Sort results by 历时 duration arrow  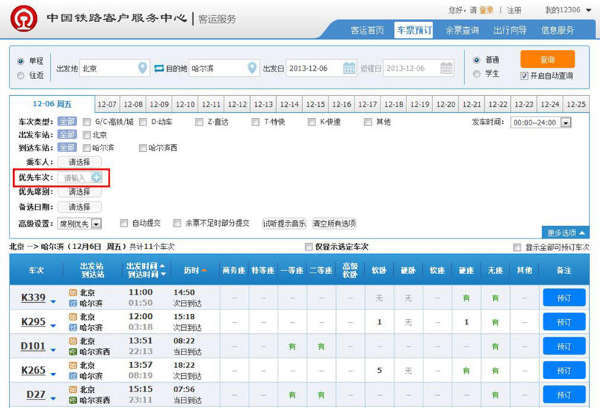(x=204, y=270)
